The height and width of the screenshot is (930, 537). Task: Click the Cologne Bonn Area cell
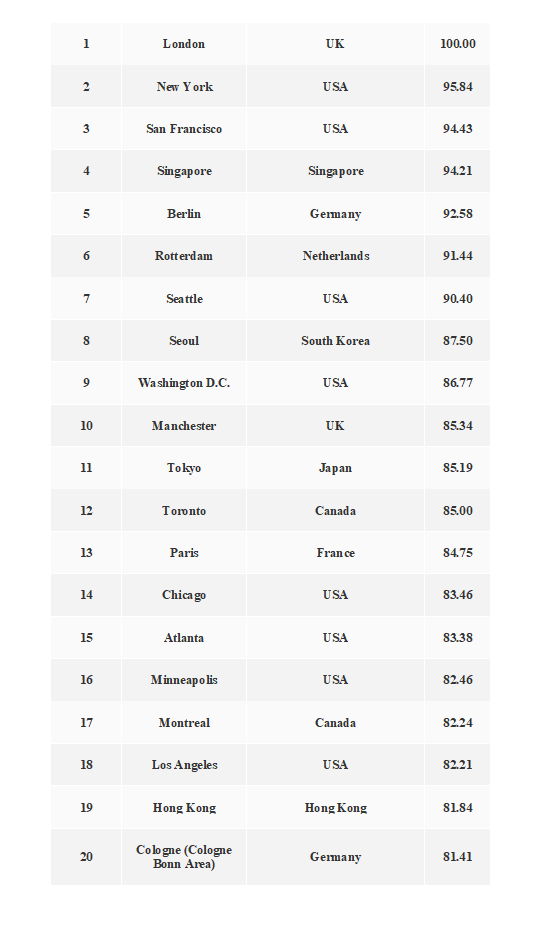(184, 857)
